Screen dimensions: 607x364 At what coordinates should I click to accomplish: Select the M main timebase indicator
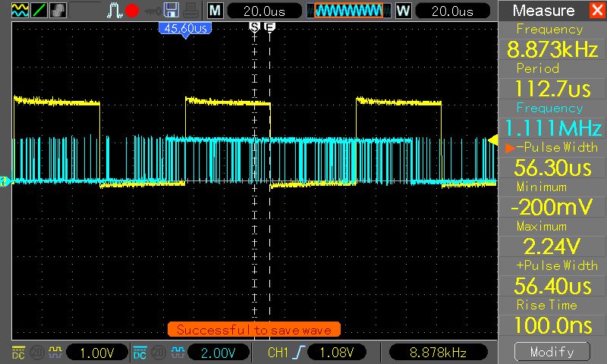tap(215, 11)
